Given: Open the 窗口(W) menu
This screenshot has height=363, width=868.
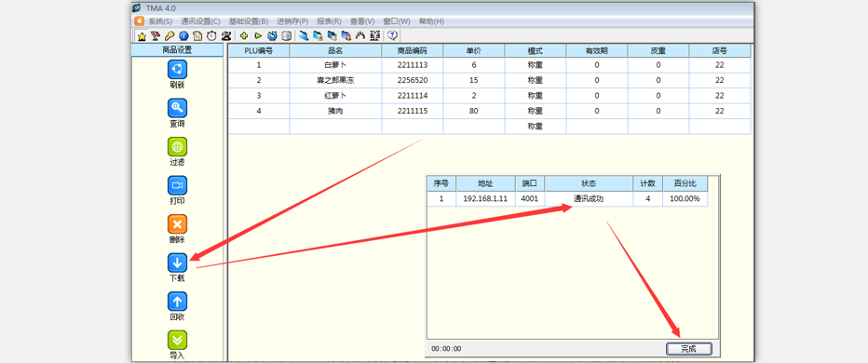Looking at the screenshot, I should coord(397,21).
